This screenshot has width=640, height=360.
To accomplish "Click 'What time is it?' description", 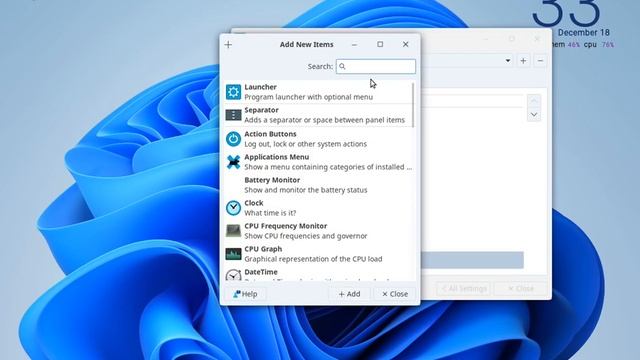I will (x=270, y=213).
